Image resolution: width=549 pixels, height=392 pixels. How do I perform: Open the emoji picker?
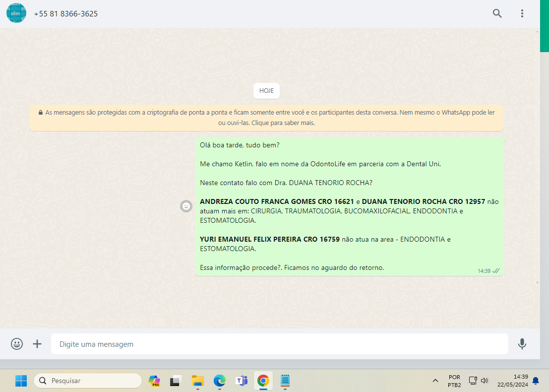(x=17, y=344)
